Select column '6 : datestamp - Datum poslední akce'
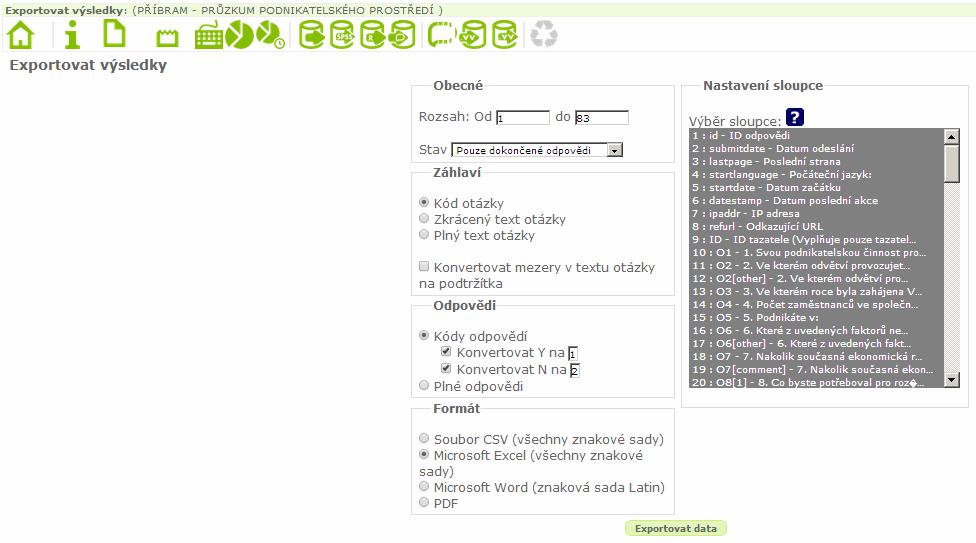976x543 pixels. (x=817, y=201)
